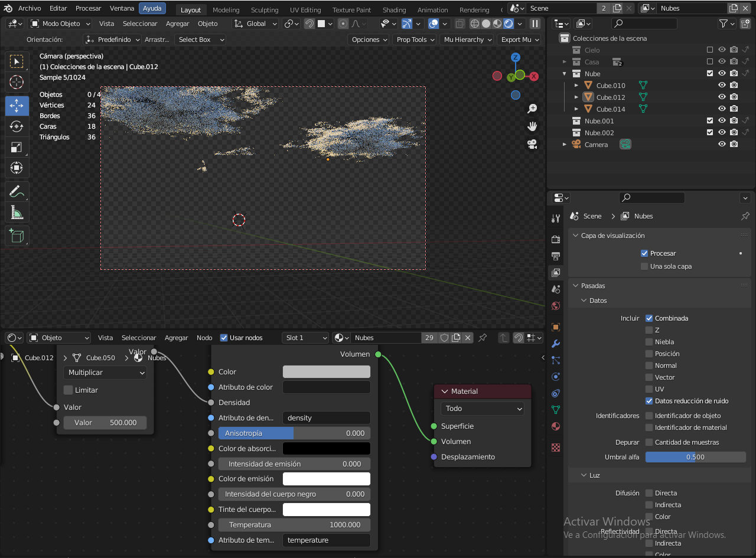
Task: Select the Select Box tool in left toolbar
Action: (x=17, y=62)
